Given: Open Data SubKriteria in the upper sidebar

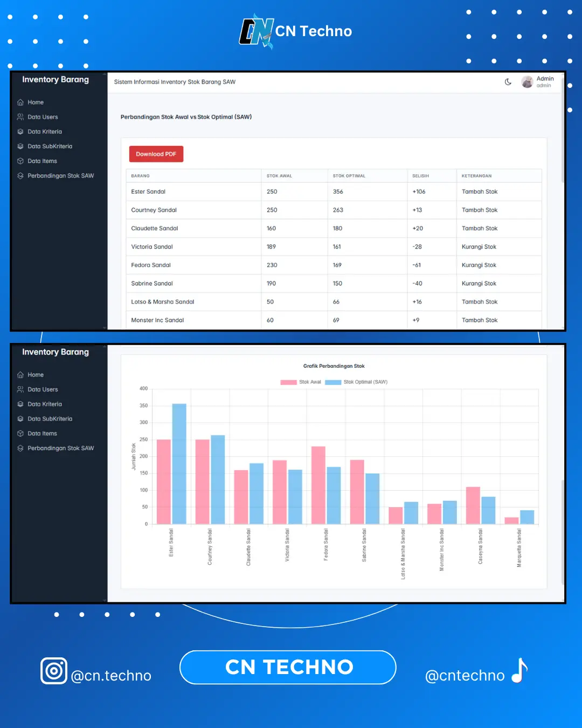Looking at the screenshot, I should point(50,146).
